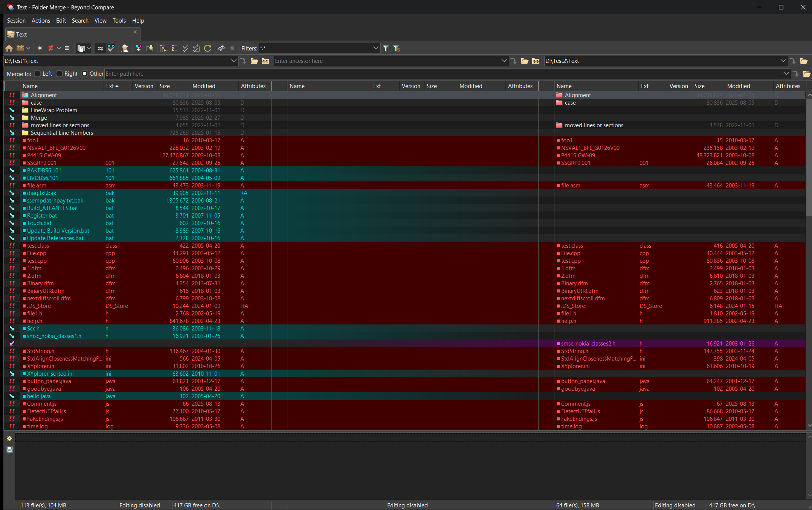Click the gear icon in the log pane
812x510 pixels.
click(9, 438)
